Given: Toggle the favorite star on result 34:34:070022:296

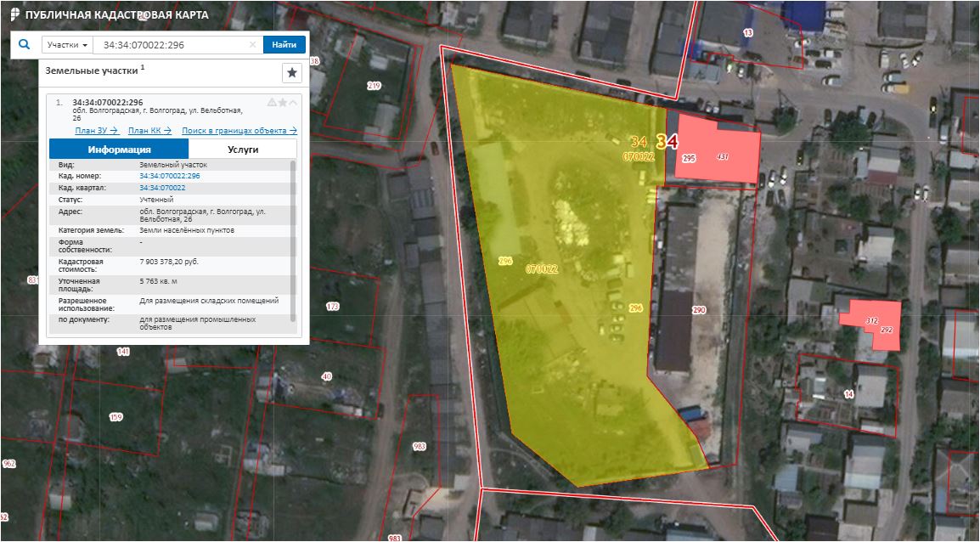Looking at the screenshot, I should click(x=283, y=103).
